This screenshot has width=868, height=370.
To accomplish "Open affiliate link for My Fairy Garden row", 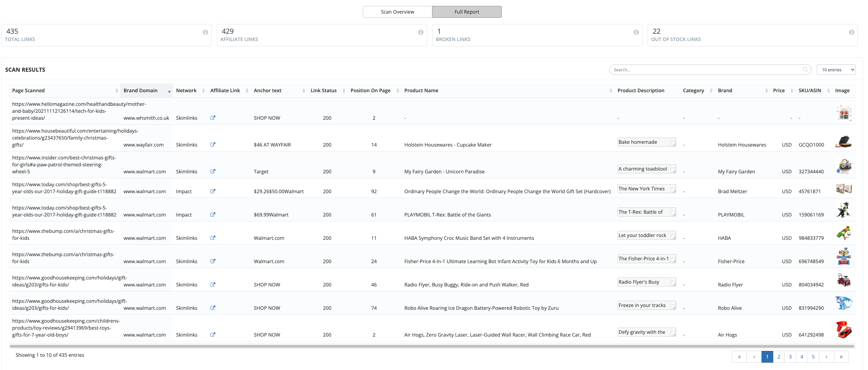I will pos(213,171).
